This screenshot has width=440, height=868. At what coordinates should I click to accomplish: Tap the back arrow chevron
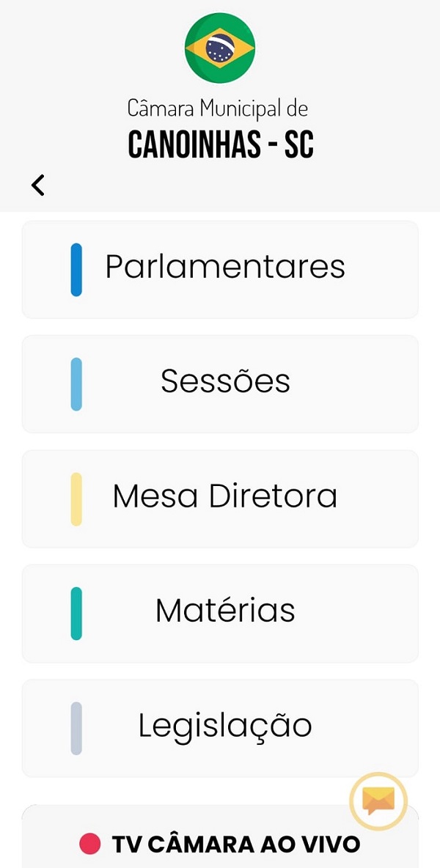pos(38,185)
